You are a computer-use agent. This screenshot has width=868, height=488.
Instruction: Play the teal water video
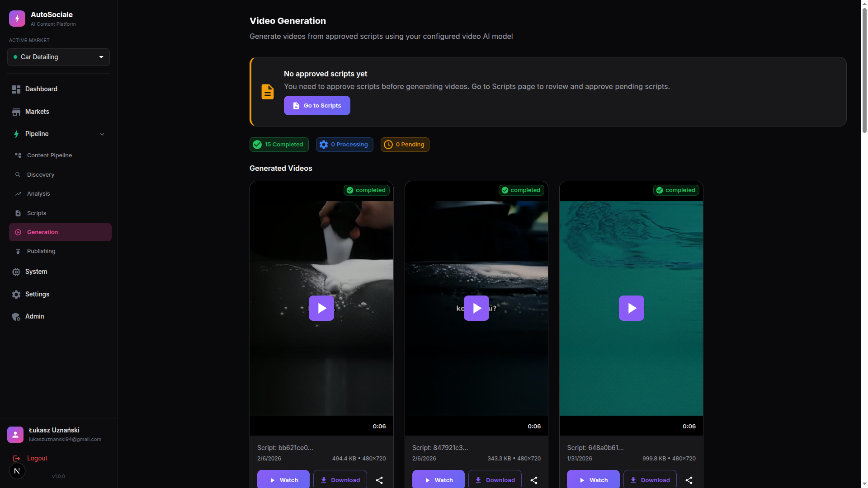(631, 308)
